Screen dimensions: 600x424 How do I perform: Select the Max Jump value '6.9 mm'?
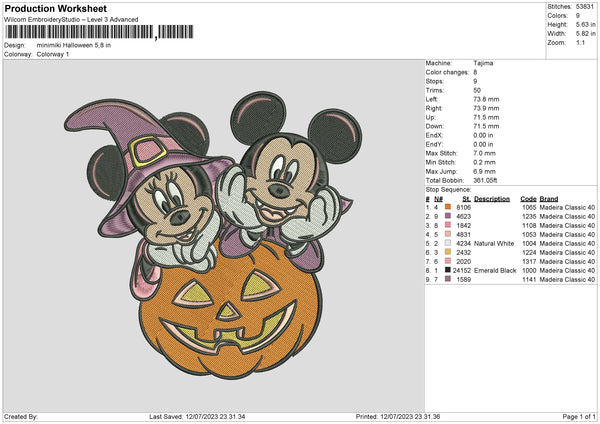coord(484,171)
